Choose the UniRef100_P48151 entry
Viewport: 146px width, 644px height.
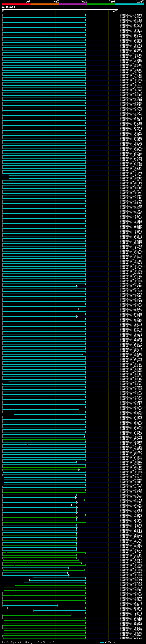[131, 515]
